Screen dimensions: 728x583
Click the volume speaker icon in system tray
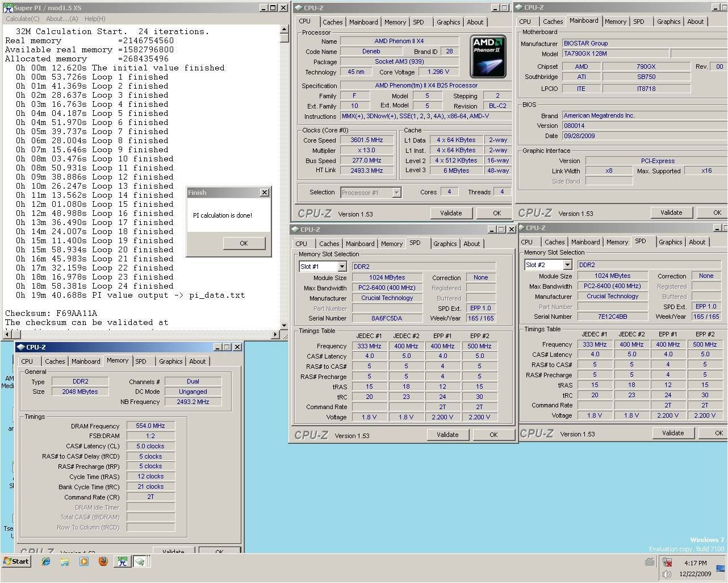click(667, 574)
